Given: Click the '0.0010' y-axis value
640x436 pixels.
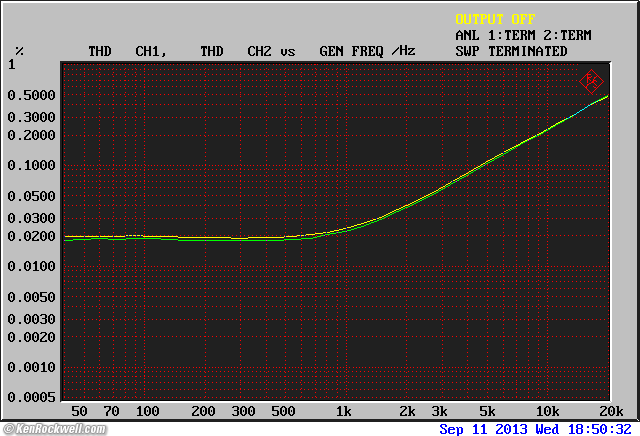Looking at the screenshot, I should coord(31,367).
